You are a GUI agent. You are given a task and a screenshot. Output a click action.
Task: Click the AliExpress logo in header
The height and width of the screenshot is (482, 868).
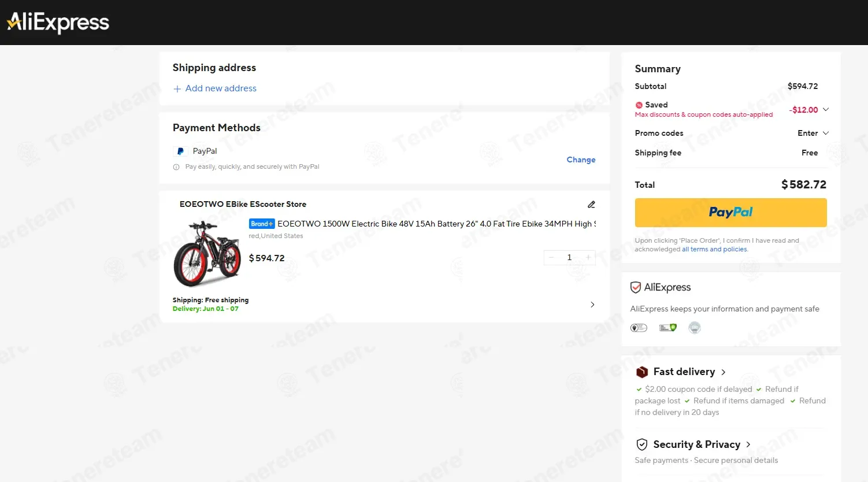(58, 23)
